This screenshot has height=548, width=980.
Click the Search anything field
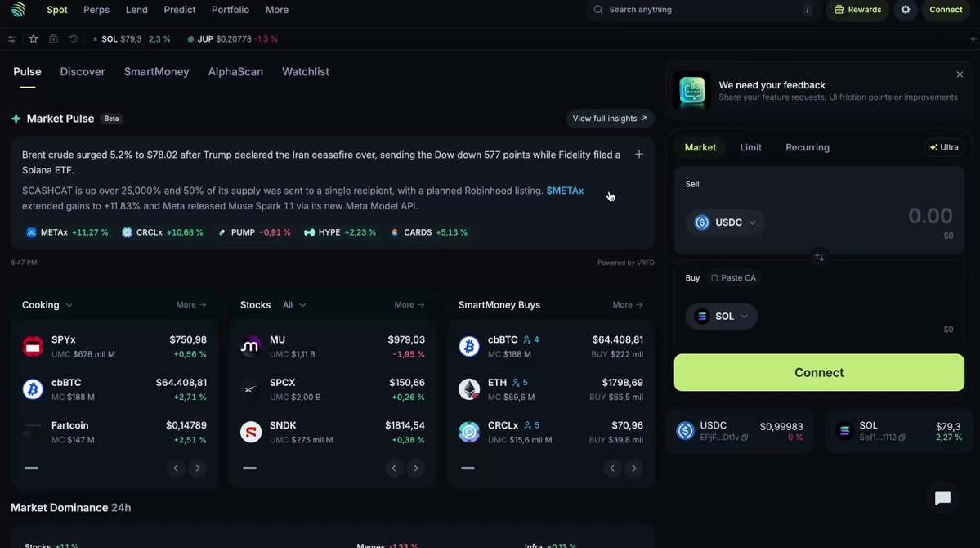[x=703, y=9]
